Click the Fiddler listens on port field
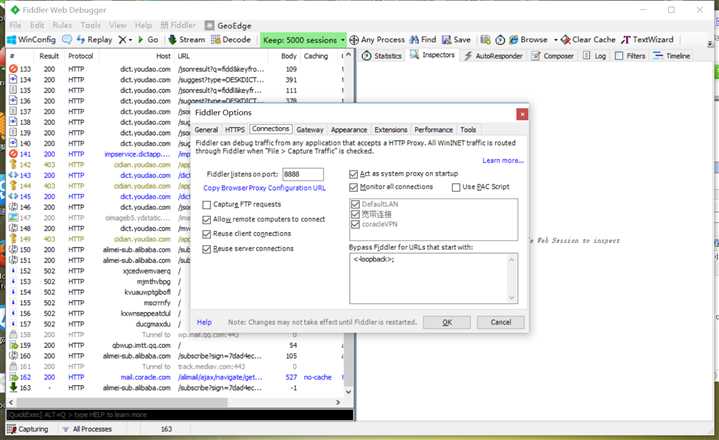The width and height of the screenshot is (719, 440). 303,174
